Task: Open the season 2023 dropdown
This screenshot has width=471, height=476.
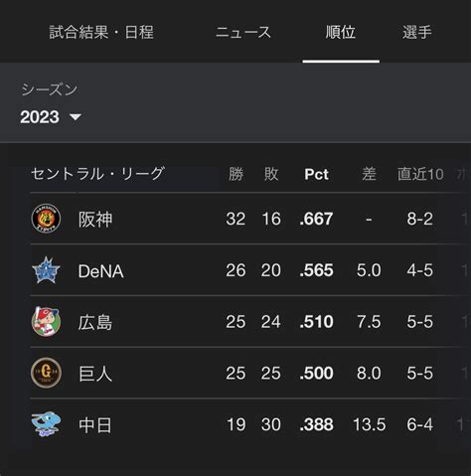Action: click(x=51, y=117)
